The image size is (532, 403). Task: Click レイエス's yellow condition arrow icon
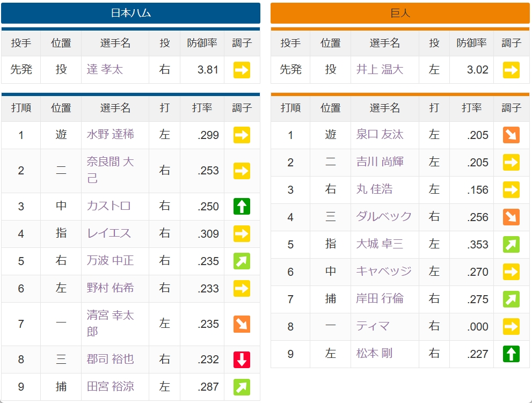pyautogui.click(x=242, y=234)
